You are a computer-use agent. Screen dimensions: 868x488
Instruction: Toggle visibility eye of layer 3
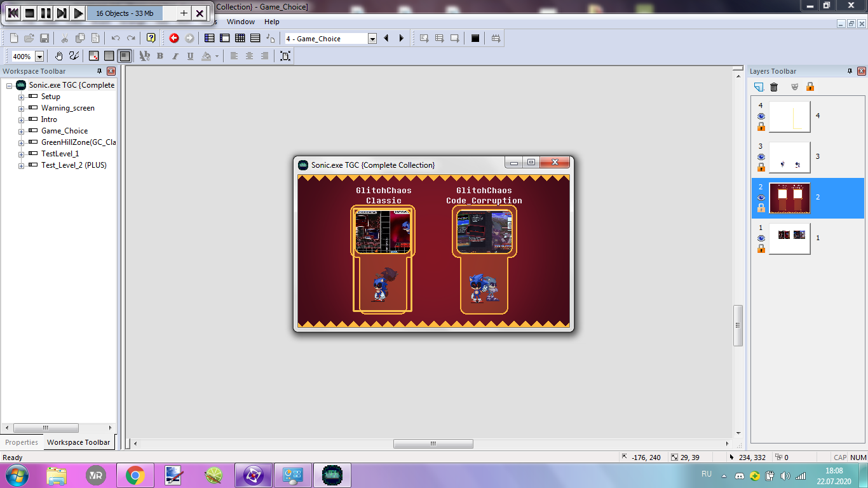pos(761,157)
